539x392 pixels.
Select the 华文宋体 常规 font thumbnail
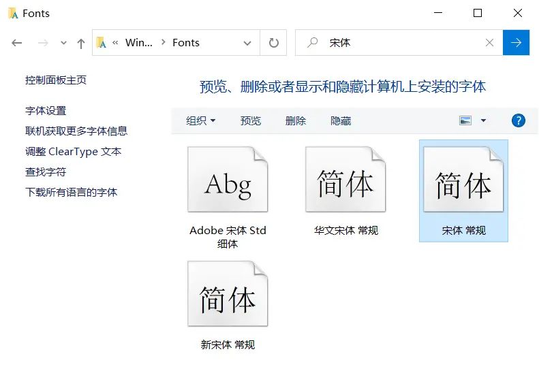pyautogui.click(x=345, y=179)
